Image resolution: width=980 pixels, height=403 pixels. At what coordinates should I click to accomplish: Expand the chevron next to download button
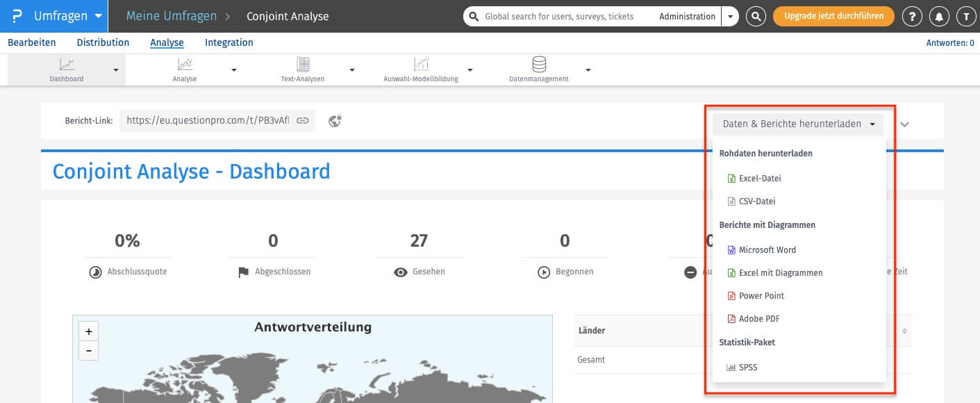point(904,124)
